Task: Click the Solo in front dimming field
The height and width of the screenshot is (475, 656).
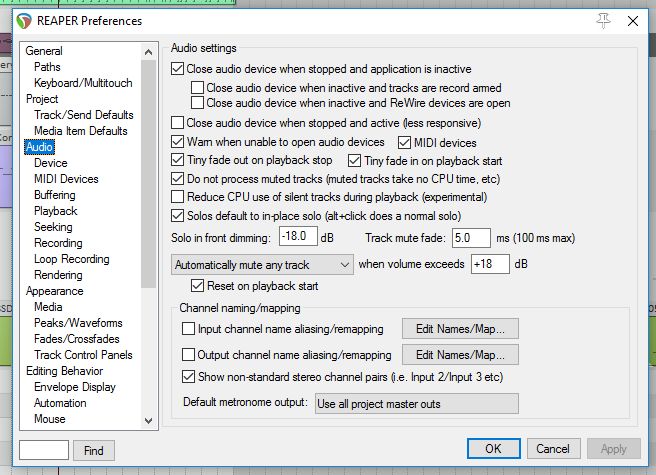Action: click(298, 237)
